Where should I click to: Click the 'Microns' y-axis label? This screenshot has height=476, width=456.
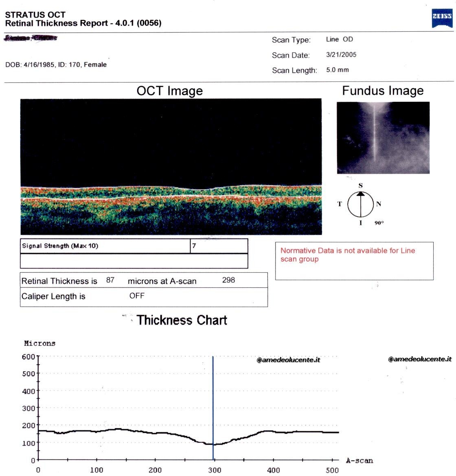(40, 343)
